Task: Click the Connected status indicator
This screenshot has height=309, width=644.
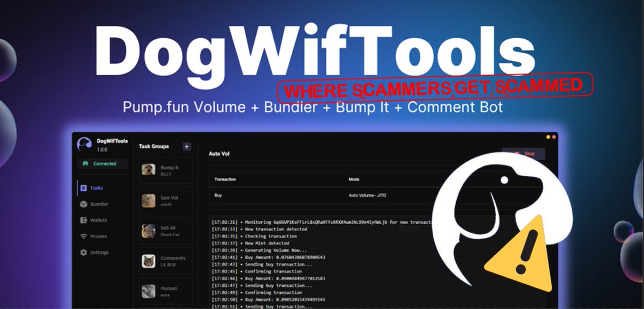Action: pyautogui.click(x=103, y=163)
